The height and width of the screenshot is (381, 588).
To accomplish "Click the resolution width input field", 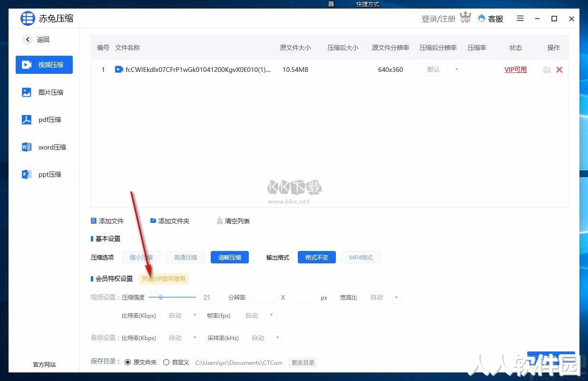I will [x=263, y=297].
